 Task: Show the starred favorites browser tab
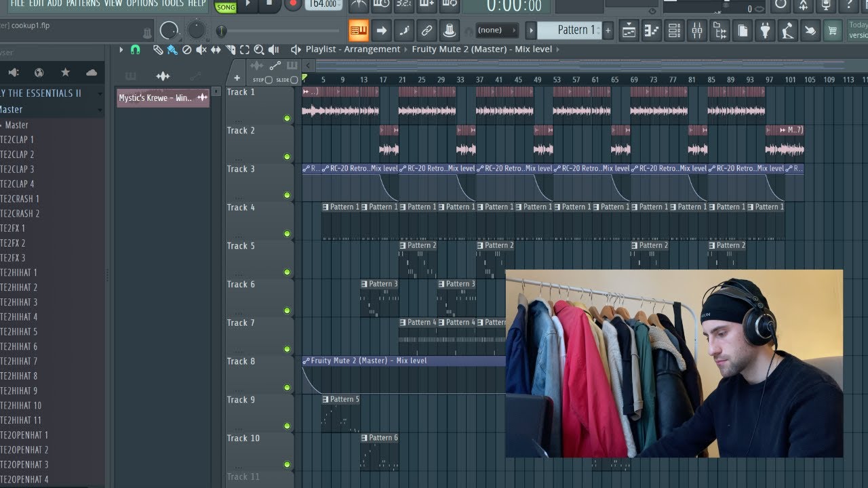pos(65,73)
